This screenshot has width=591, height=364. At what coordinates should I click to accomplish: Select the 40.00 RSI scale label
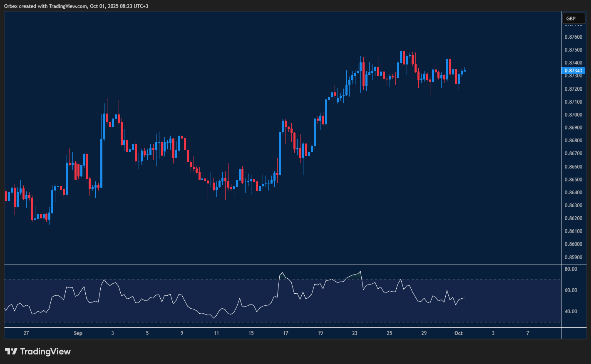[571, 312]
